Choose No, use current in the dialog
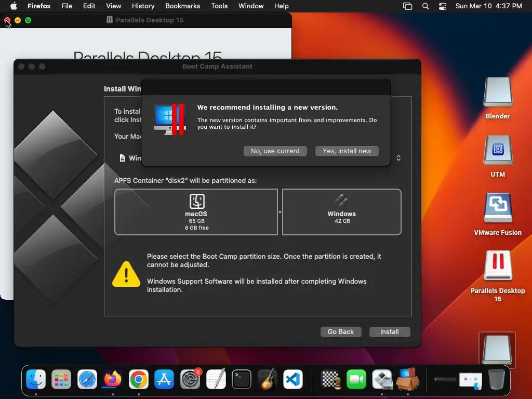532x399 pixels. click(x=275, y=151)
